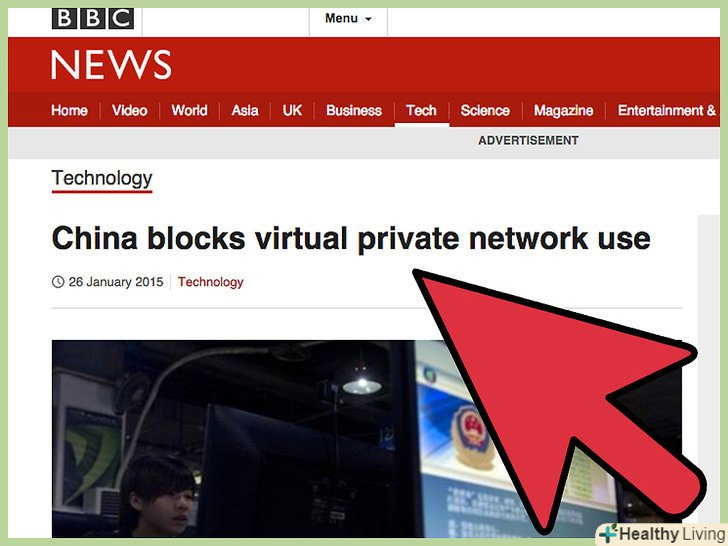The width and height of the screenshot is (728, 546).
Task: Open the Asia news section
Action: pyautogui.click(x=245, y=110)
